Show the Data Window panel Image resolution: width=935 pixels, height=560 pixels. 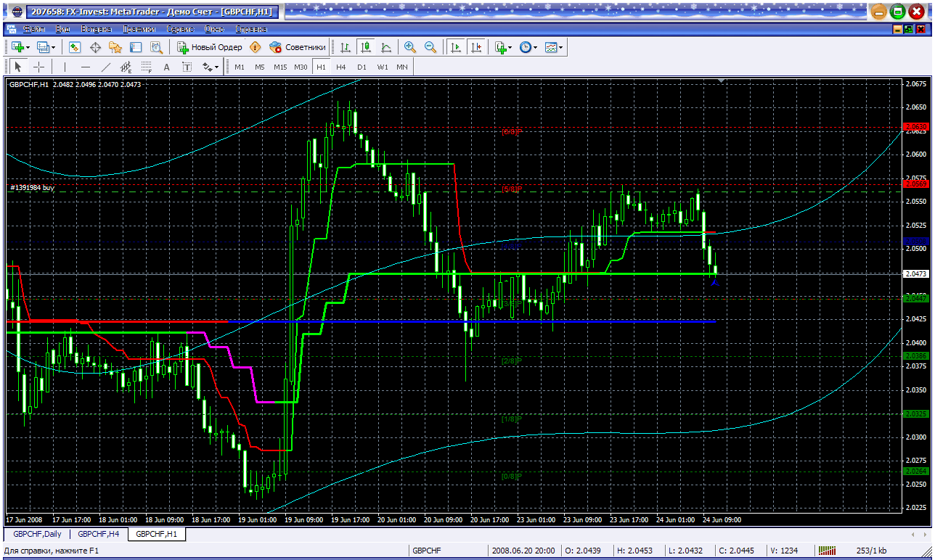(x=95, y=47)
